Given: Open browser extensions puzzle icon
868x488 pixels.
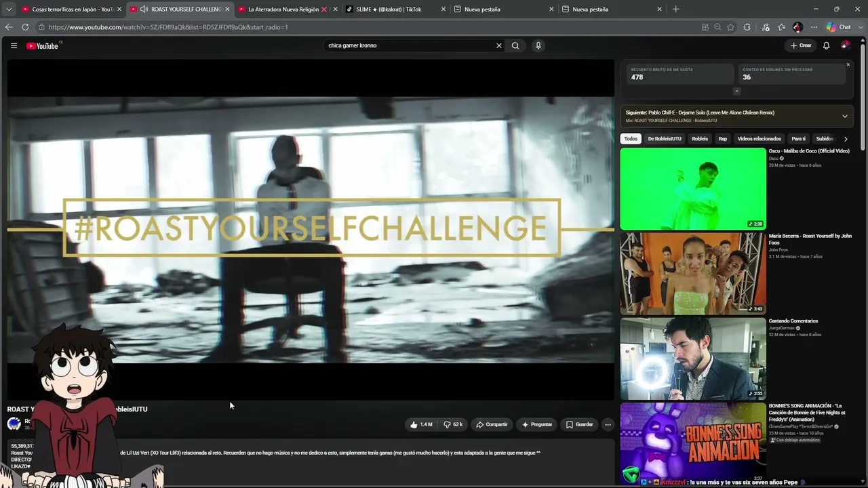Looking at the screenshot, I should click(747, 27).
